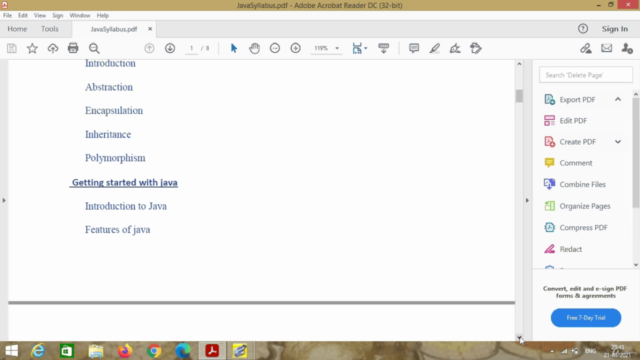
Task: Select the arrow selection tool
Action: (234, 48)
